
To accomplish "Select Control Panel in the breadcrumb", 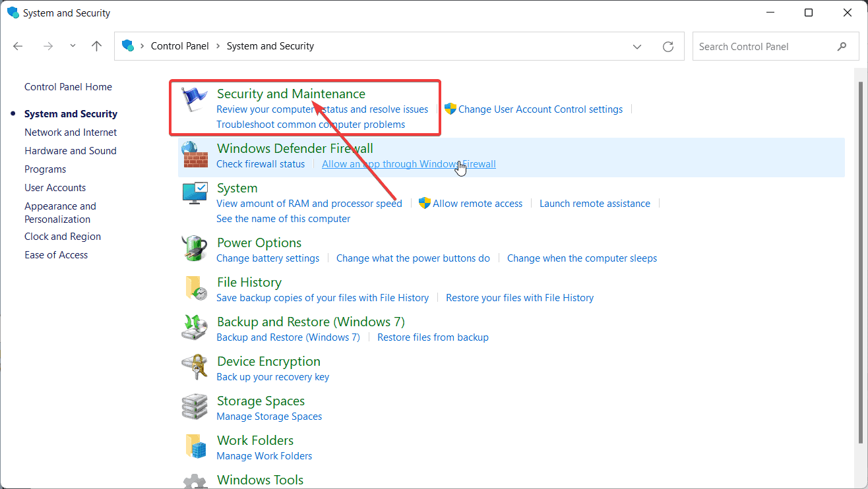I will coord(180,46).
